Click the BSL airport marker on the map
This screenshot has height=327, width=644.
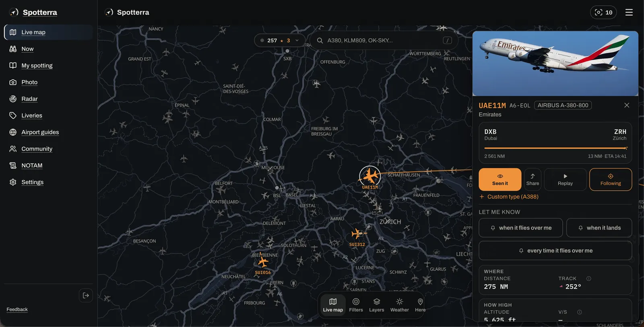click(x=277, y=188)
